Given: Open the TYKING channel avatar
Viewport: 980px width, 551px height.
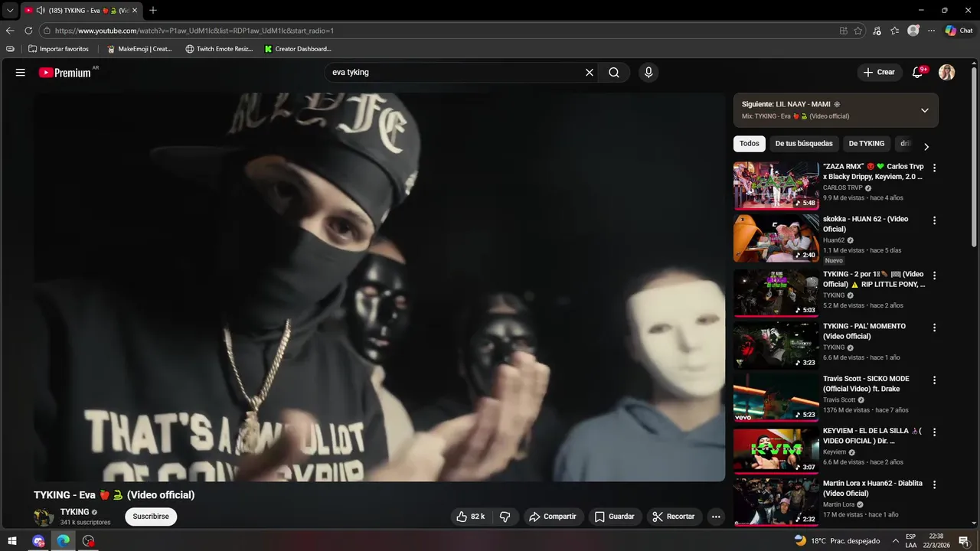Looking at the screenshot, I should click(44, 517).
